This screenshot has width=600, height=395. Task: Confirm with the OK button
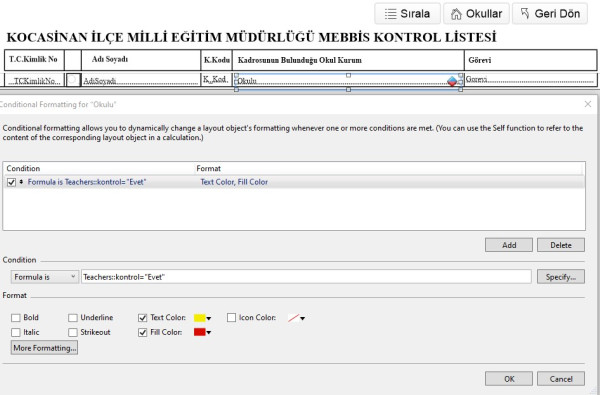tap(509, 379)
